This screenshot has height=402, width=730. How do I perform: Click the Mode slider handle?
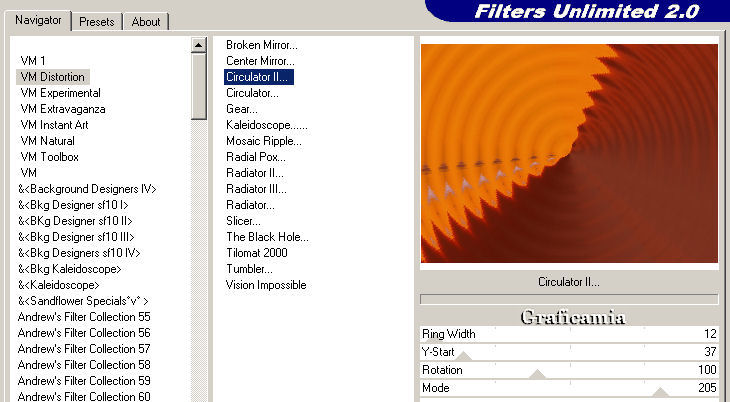coord(660,392)
